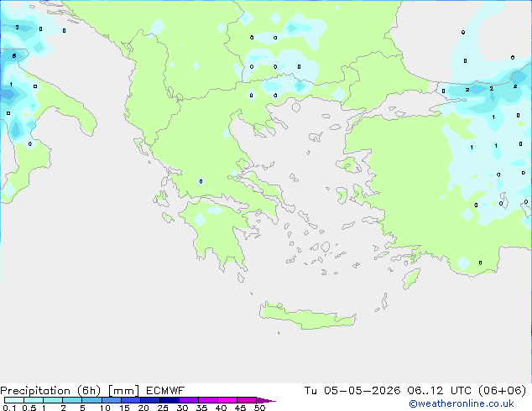Click the '(06+06)' forecast step text

click(502, 391)
